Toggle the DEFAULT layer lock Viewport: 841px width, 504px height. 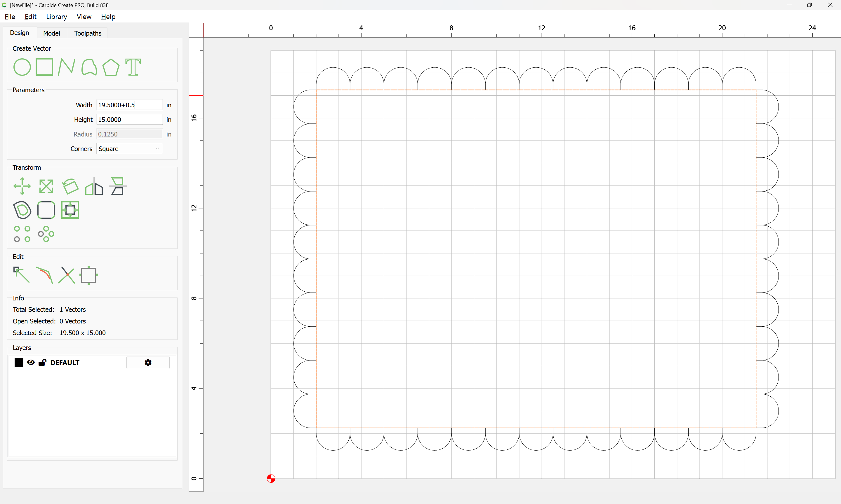(x=42, y=362)
